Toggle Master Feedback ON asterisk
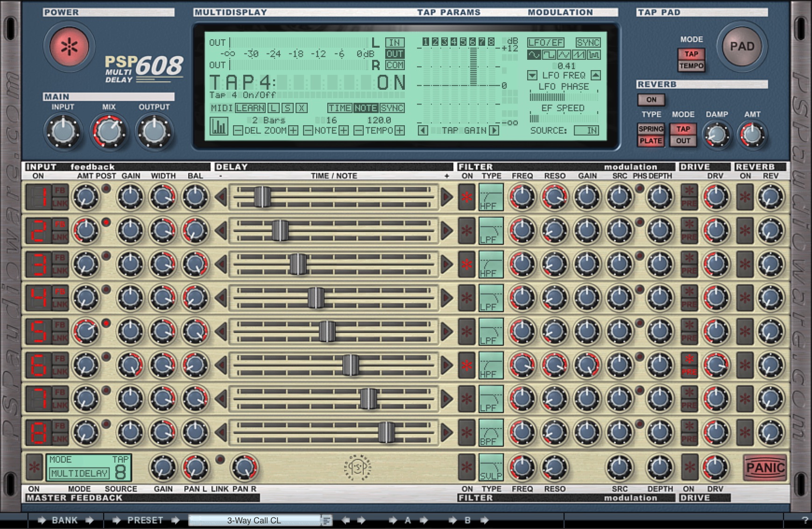Screen dimensions: 812x529 click(x=34, y=467)
